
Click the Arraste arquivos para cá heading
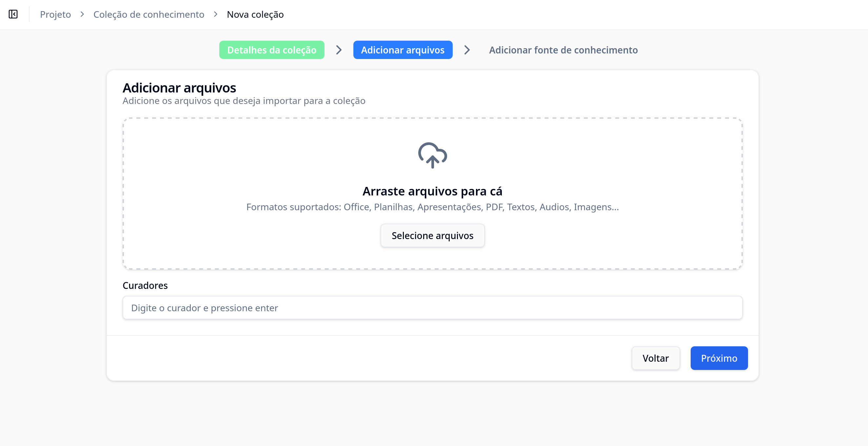[432, 191]
